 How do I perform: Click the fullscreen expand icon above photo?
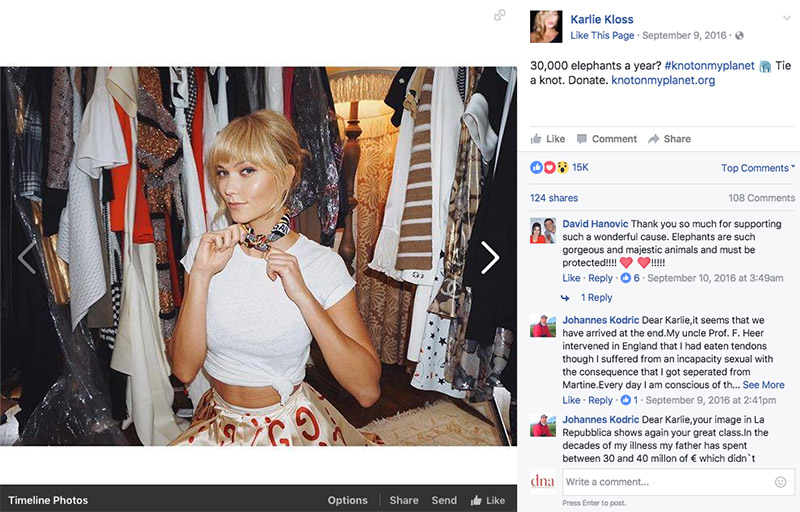(x=500, y=15)
